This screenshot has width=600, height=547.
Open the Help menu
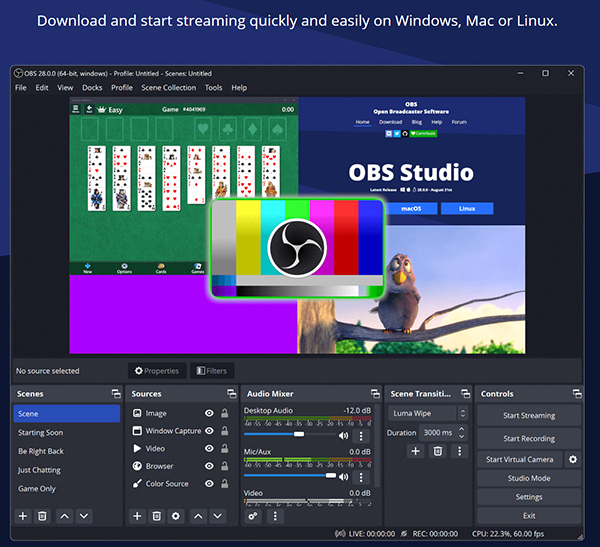[239, 88]
